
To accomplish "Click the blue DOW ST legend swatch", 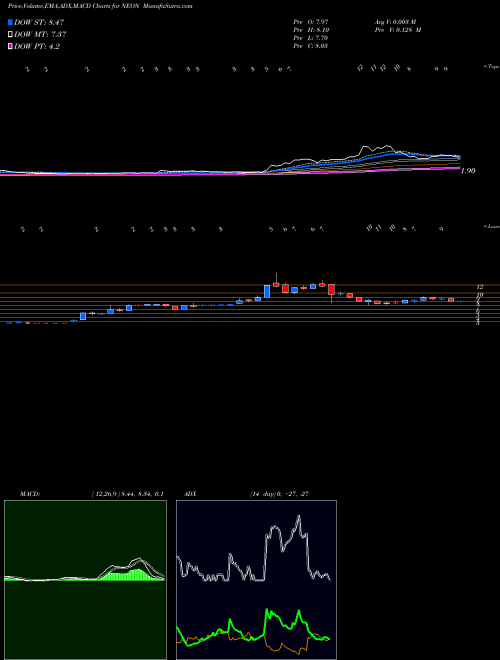I will pos(11,22).
